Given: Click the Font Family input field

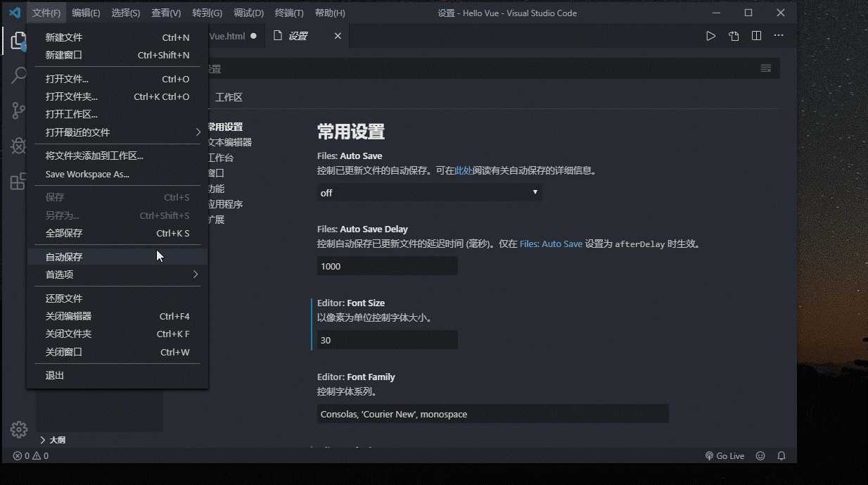Looking at the screenshot, I should pos(492,414).
